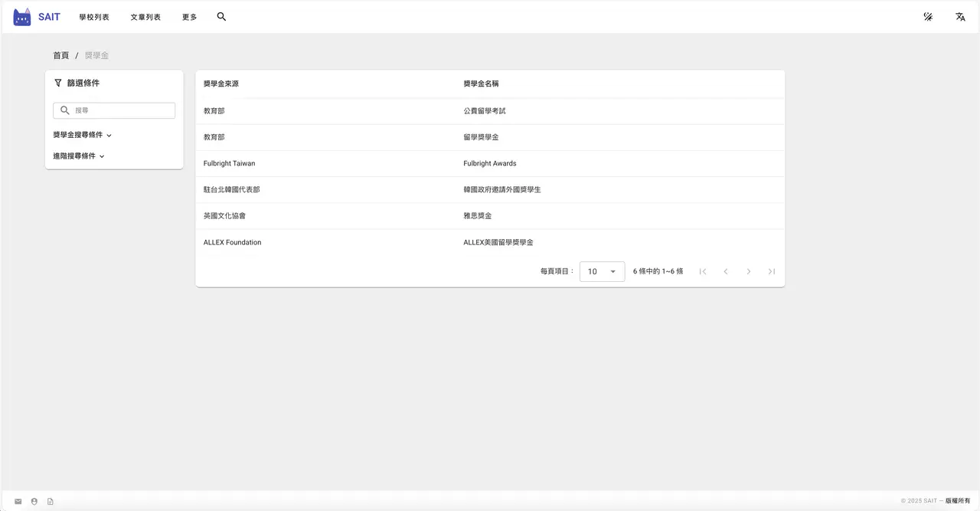This screenshot has height=511, width=980.
Task: Go to the next page of results
Action: (749, 271)
